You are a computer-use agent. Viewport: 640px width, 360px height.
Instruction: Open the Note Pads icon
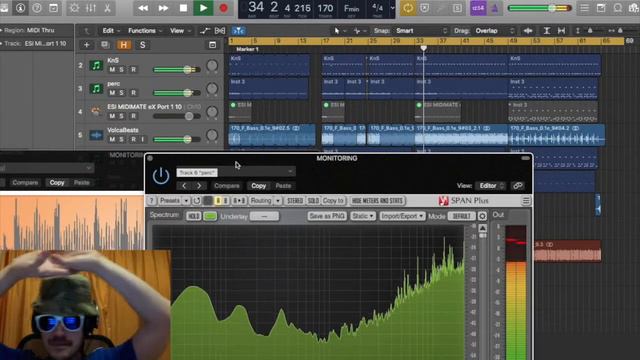click(601, 8)
